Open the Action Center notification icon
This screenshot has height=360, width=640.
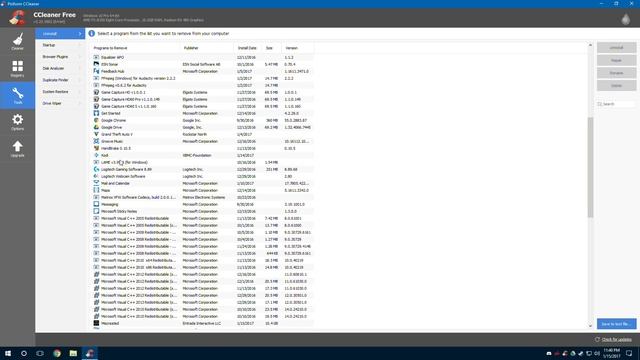629,353
